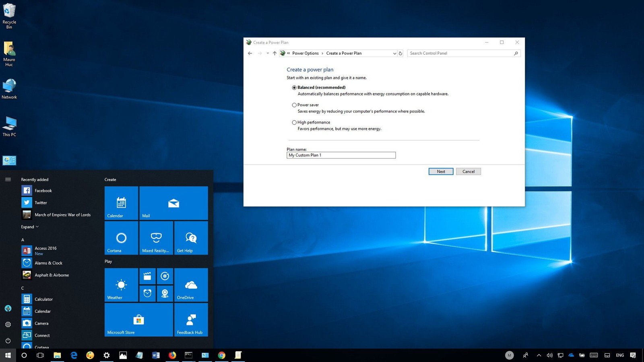
Task: Select the Power saver plan option
Action: pyautogui.click(x=294, y=105)
